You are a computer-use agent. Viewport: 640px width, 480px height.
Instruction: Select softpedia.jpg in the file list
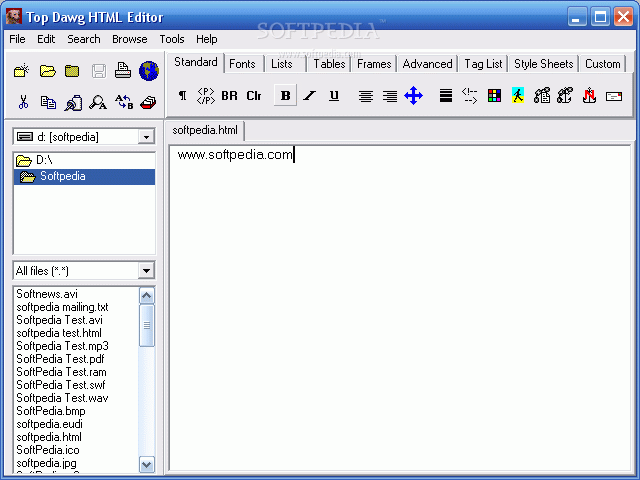pyautogui.click(x=47, y=463)
